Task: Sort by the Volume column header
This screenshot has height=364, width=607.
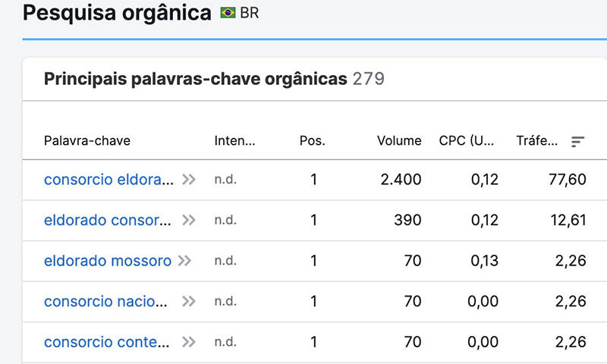Action: (x=399, y=141)
